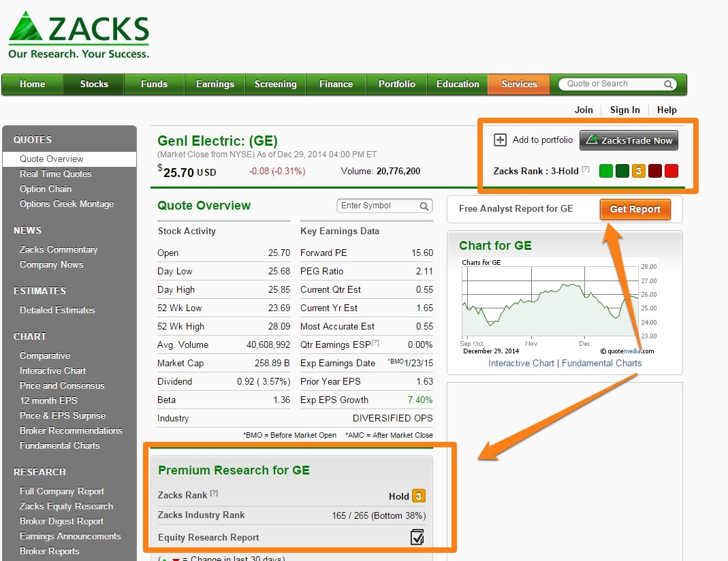This screenshot has width=728, height=561.
Task: Open the Interactive Chart link
Action: pos(521,363)
